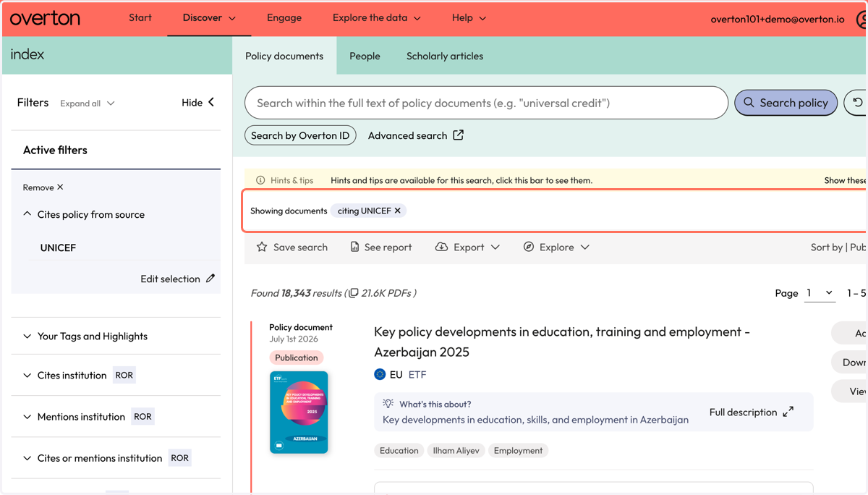Remove all active filters
Screen dimensions: 868x495
click(43, 187)
